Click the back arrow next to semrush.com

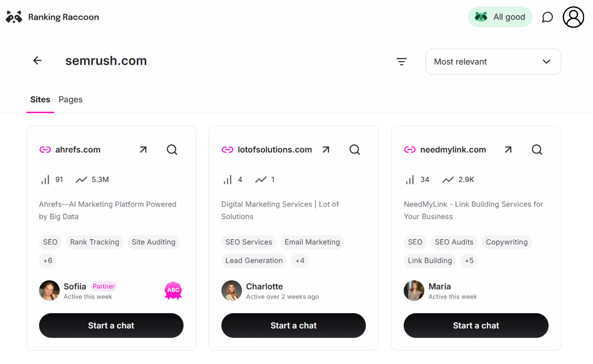(37, 60)
